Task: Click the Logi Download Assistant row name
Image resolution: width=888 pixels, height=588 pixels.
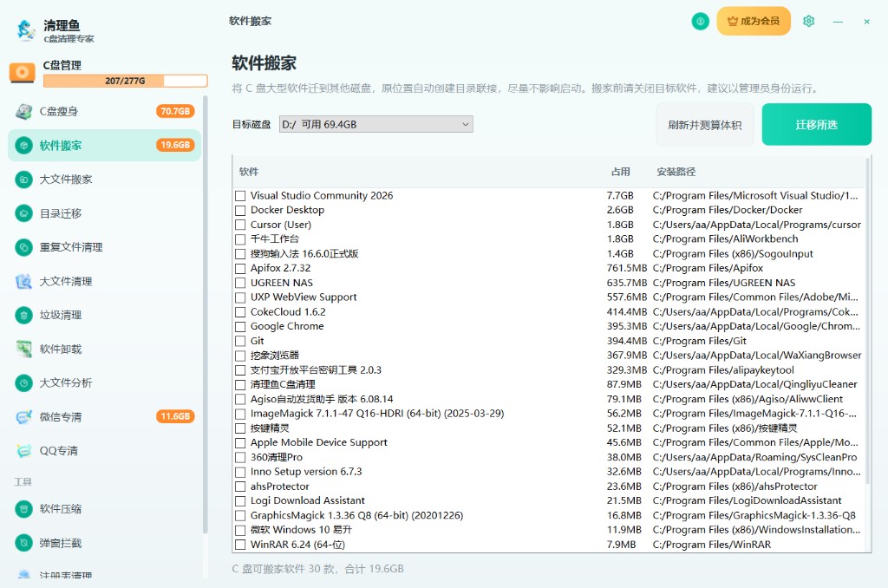Action: click(x=308, y=500)
